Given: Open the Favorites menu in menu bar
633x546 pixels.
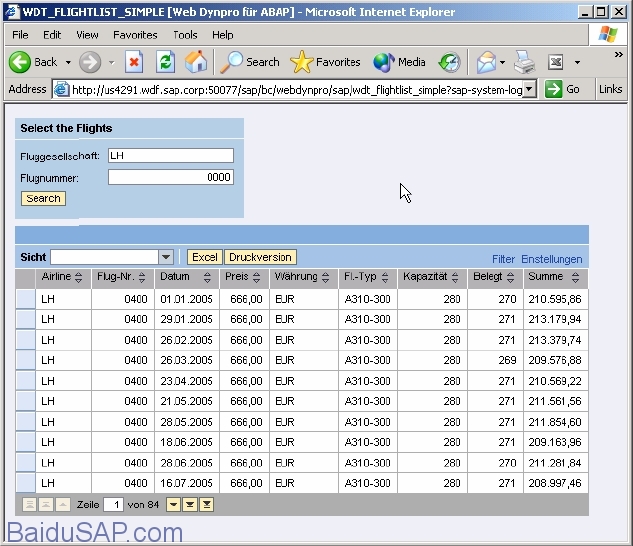Looking at the screenshot, I should click(x=135, y=35).
